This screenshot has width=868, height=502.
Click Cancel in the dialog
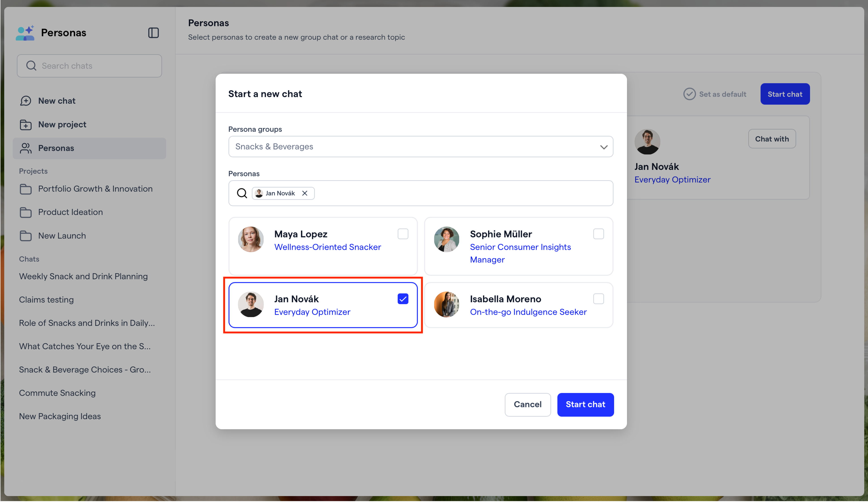click(x=527, y=405)
